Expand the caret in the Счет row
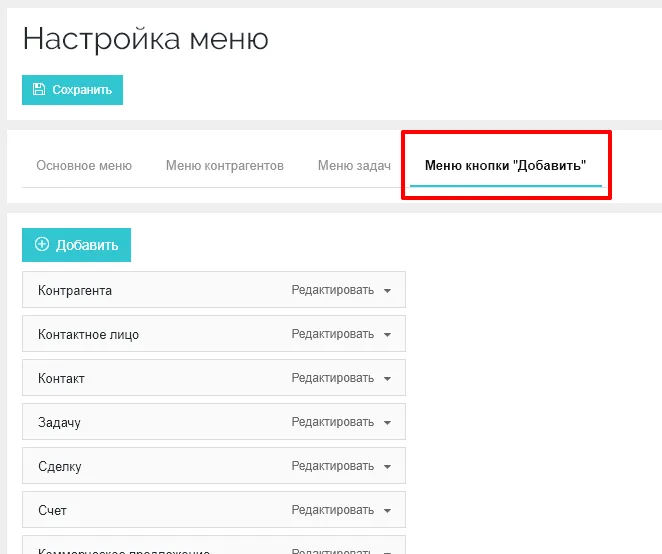662x554 pixels. point(387,511)
